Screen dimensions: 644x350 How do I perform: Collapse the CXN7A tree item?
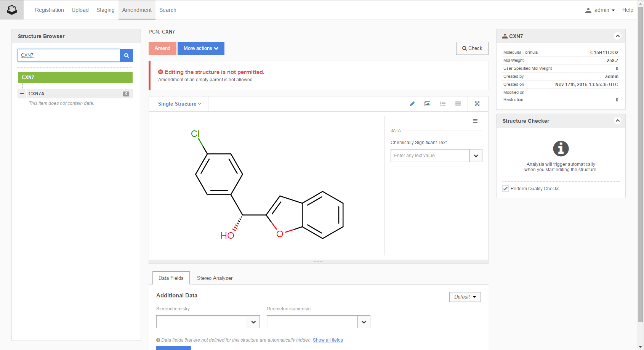pyautogui.click(x=22, y=93)
